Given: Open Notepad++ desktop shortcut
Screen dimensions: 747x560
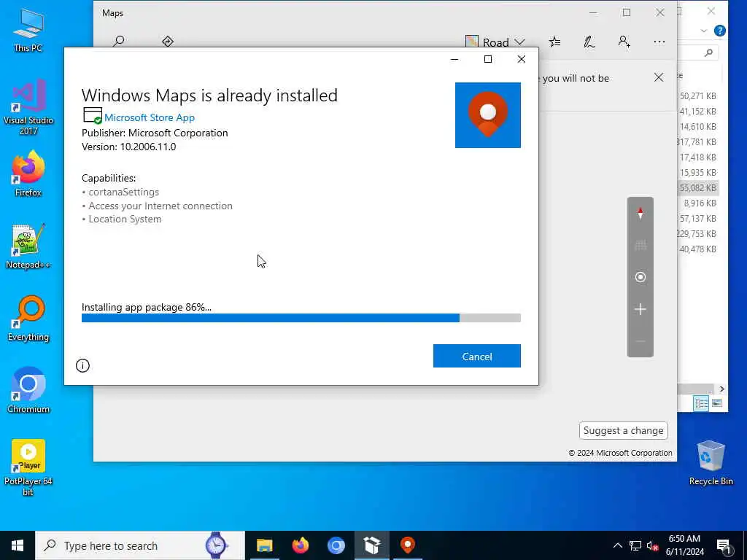Looking at the screenshot, I should 28,246.
